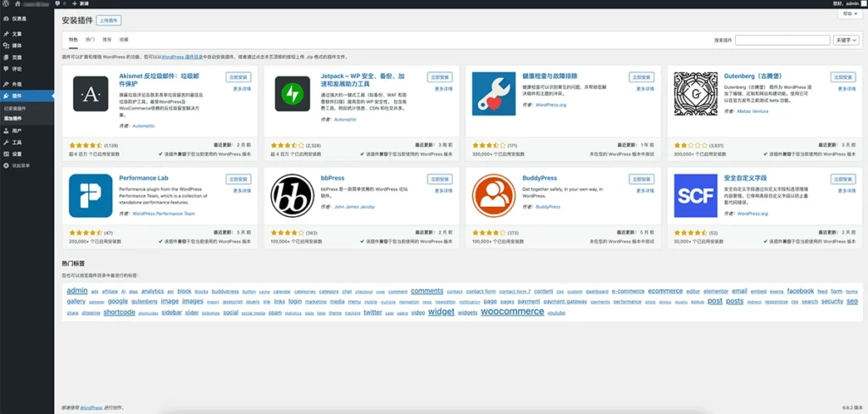The height and width of the screenshot is (414, 868).
Task: Install bbPress with 立即安装
Action: tap(440, 179)
